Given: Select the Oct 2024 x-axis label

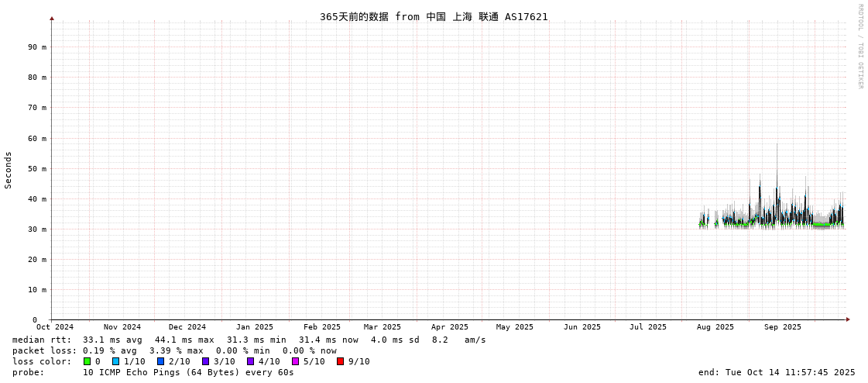Looking at the screenshot, I should coord(55,327).
